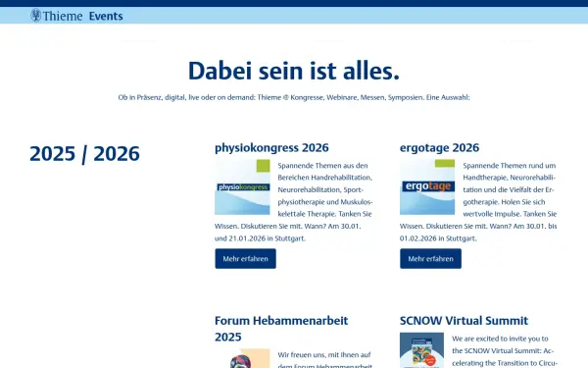Open the Forum Hebammenarbeit 2025 heading
Viewport: 588px width, 368px height.
(281, 329)
